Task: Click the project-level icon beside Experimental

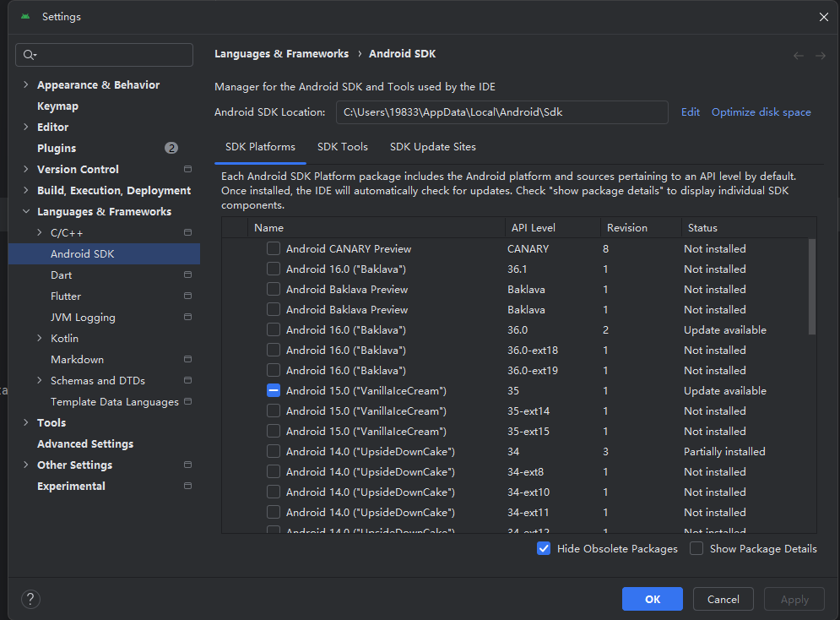Action: click(187, 486)
